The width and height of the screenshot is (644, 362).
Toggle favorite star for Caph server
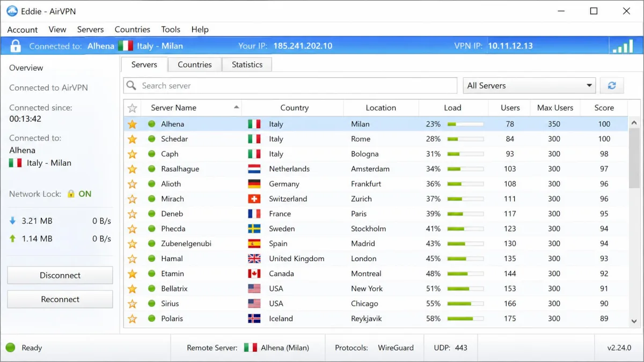pyautogui.click(x=132, y=154)
